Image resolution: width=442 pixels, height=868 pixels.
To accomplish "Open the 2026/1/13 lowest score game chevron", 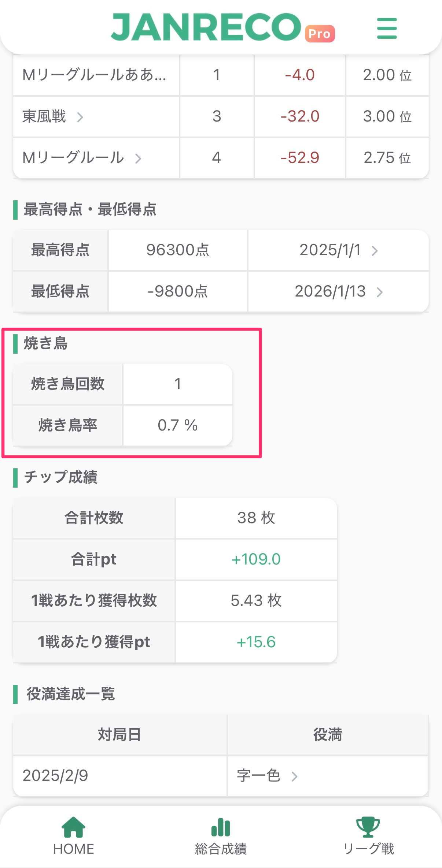I will point(380,292).
